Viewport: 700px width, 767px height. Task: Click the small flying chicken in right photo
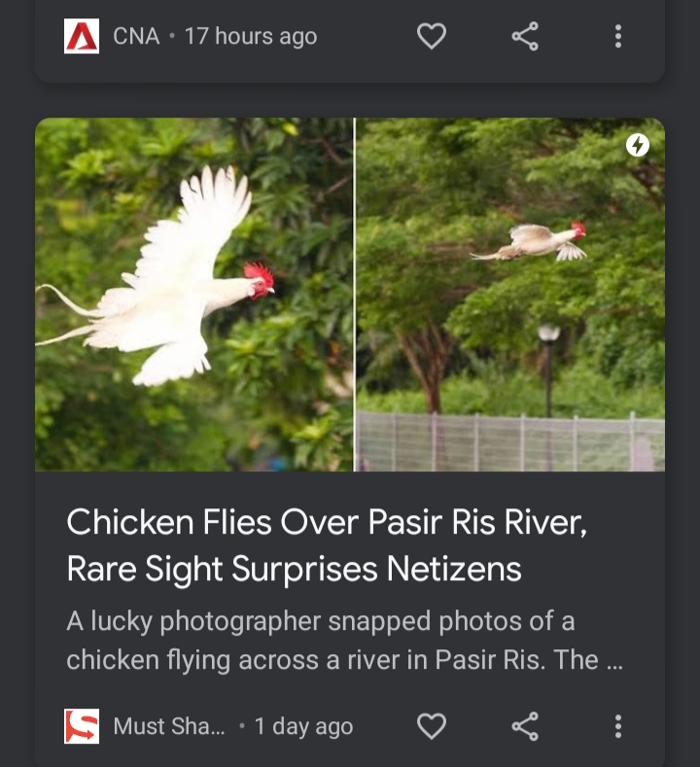pos(535,241)
